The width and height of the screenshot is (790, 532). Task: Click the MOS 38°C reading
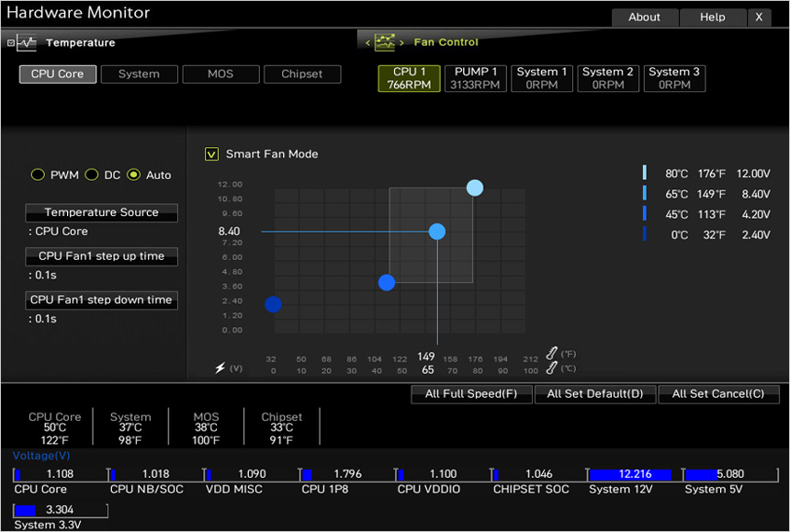tap(206, 428)
